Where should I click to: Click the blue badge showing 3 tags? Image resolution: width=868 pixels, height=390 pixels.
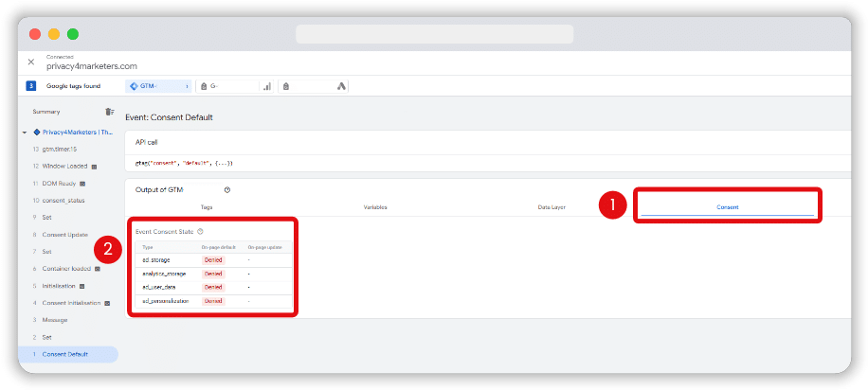pyautogui.click(x=31, y=86)
